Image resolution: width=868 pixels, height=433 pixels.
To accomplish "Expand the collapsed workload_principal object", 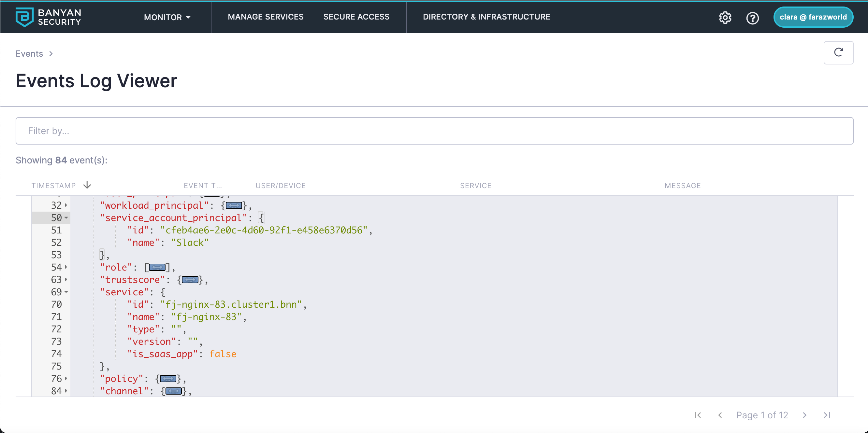I will (x=234, y=205).
